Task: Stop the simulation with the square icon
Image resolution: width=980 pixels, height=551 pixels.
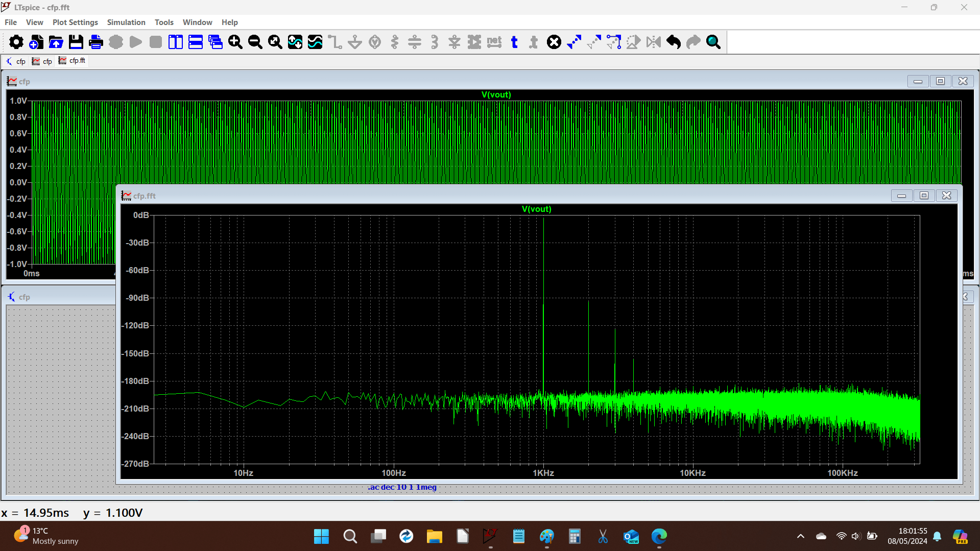Action: point(156,42)
